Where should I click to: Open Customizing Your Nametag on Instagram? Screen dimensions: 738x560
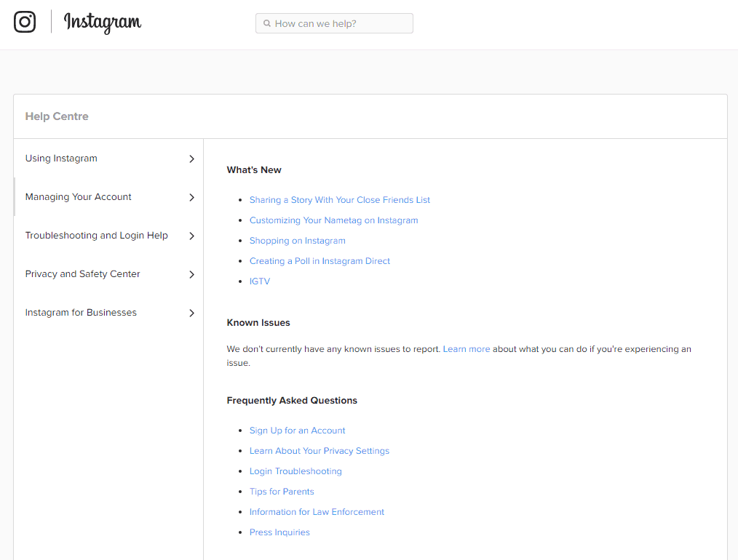point(333,220)
